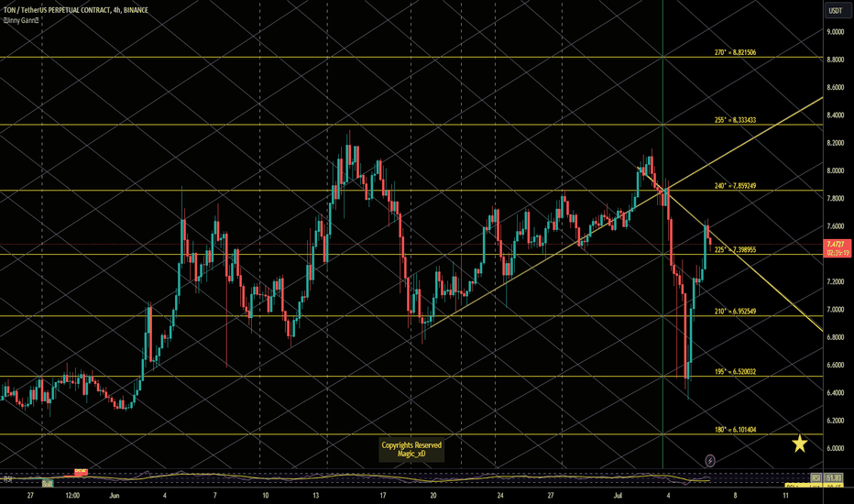
Task: Click the 12:00 tick on time axis
Action: coord(72,496)
